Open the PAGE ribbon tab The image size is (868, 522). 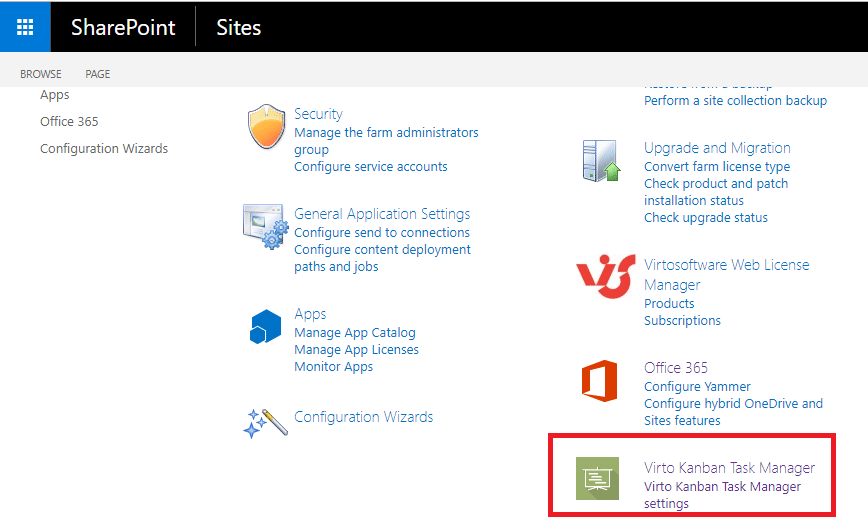click(97, 74)
